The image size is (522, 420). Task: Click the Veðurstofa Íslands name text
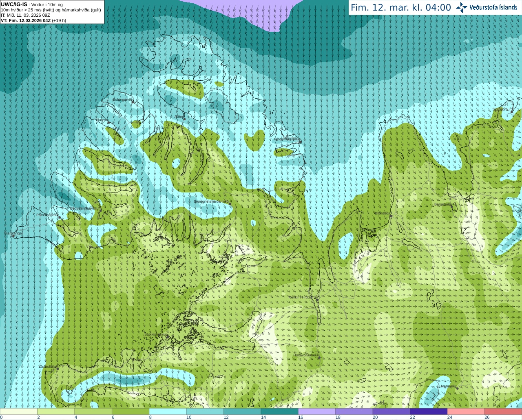(x=493, y=7)
